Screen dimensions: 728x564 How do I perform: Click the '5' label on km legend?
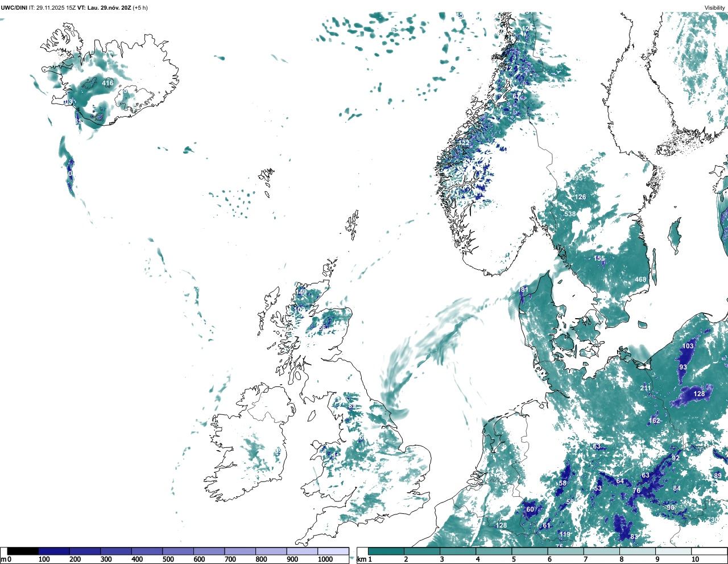(x=514, y=559)
